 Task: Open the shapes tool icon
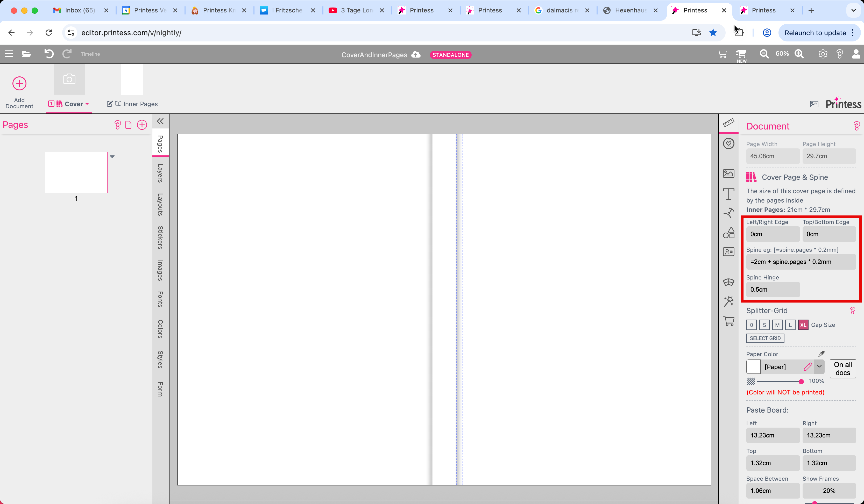point(728,233)
